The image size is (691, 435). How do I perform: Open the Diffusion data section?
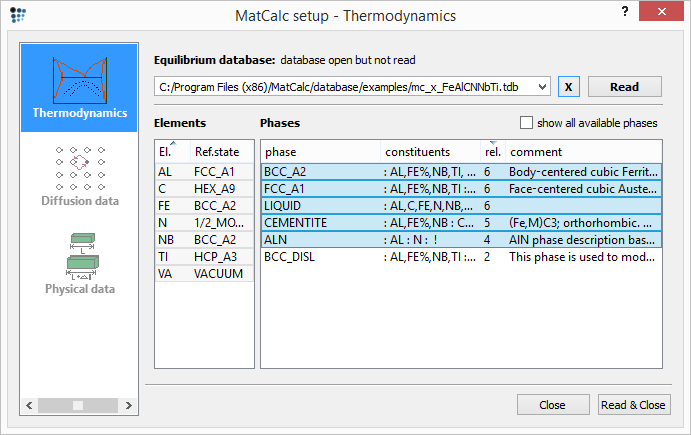click(x=80, y=176)
